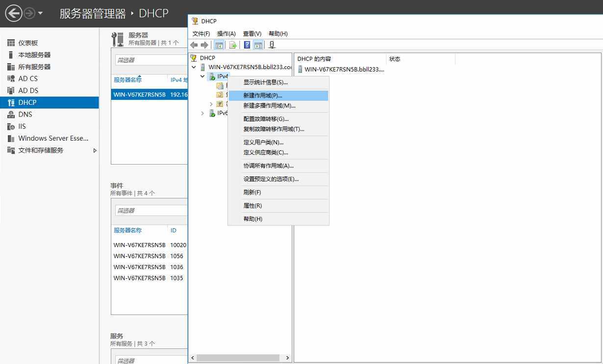Open the 操作(A) menu
This screenshot has width=603, height=364.
tap(226, 34)
